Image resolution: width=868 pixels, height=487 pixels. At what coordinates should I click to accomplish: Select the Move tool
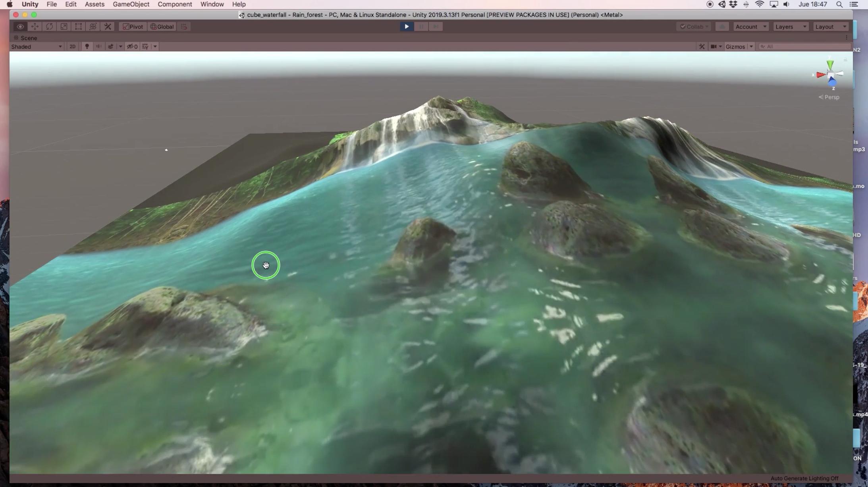35,27
